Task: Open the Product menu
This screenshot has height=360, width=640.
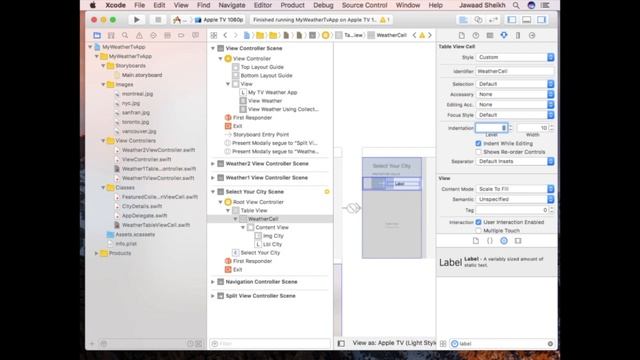Action: 293,5
